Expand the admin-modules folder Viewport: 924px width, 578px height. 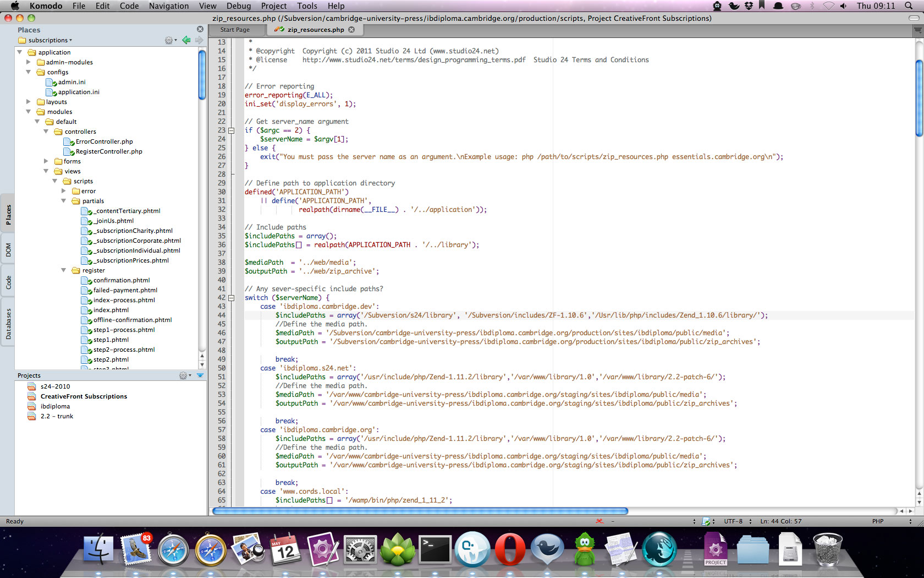tap(29, 62)
